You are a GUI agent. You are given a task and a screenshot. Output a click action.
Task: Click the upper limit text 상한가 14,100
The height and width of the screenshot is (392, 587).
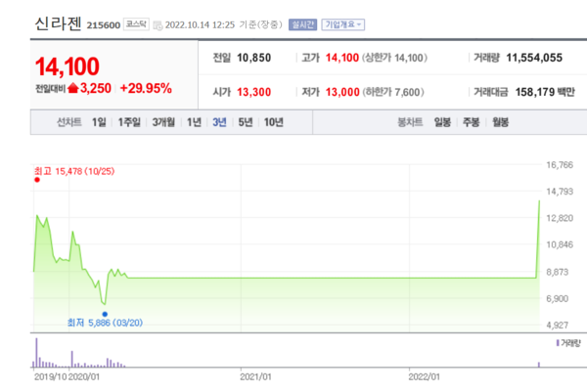point(394,58)
